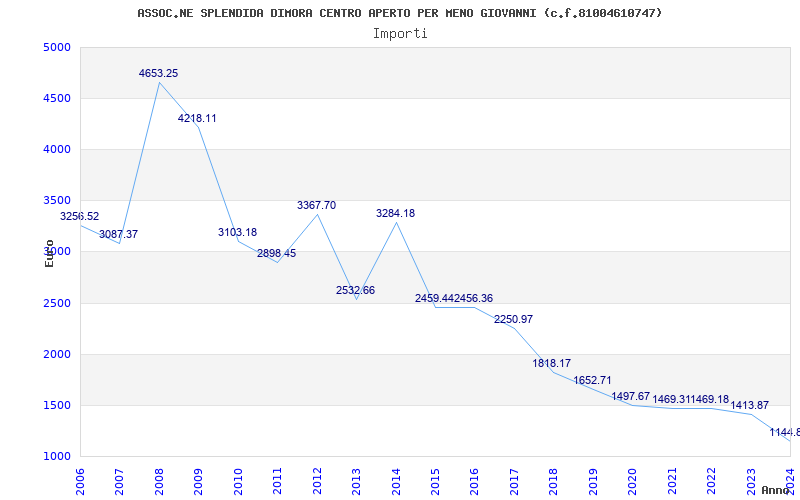The height and width of the screenshot is (500, 800).
Task: Click the data label 2532.66
Action: pyautogui.click(x=355, y=291)
